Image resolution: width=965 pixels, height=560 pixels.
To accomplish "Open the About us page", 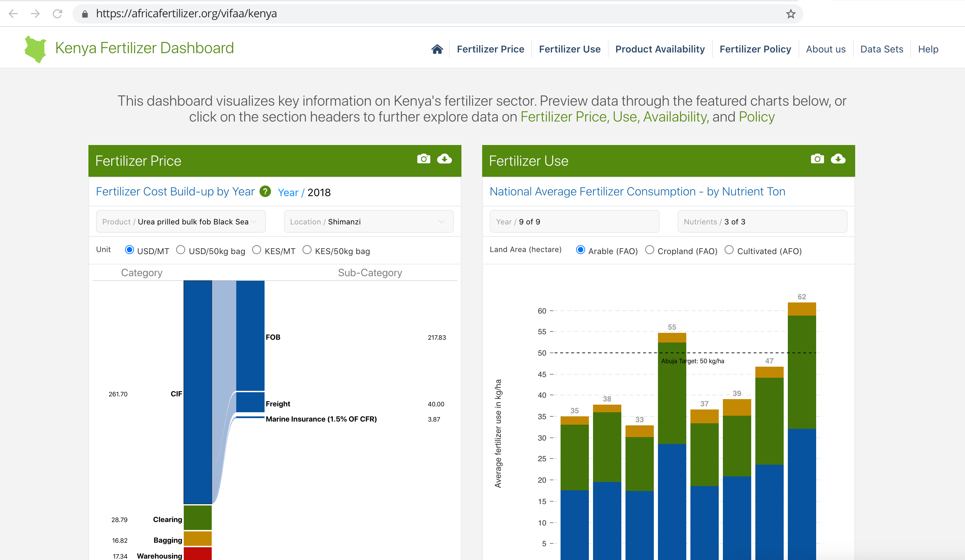I will click(x=825, y=49).
